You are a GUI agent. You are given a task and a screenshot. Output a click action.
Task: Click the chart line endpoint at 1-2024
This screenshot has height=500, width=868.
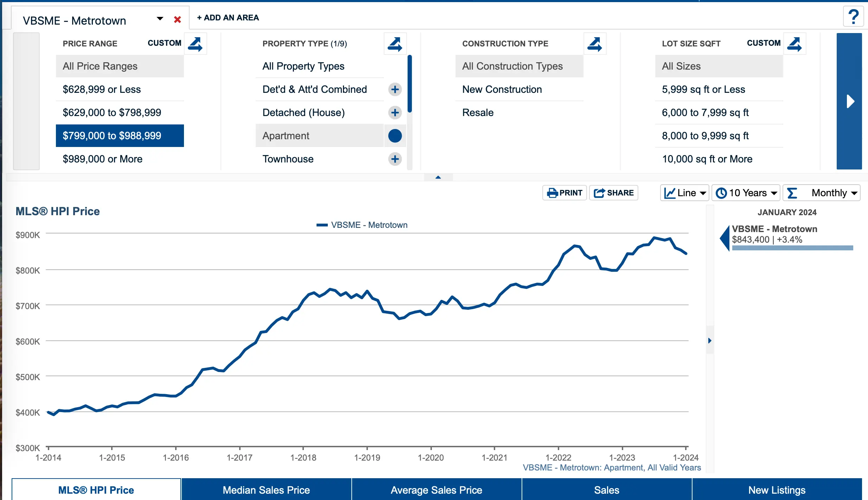click(686, 253)
